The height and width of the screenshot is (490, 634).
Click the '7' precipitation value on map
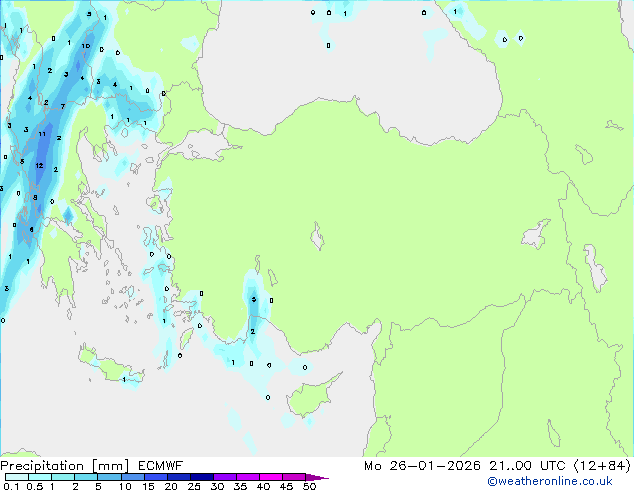click(x=63, y=106)
